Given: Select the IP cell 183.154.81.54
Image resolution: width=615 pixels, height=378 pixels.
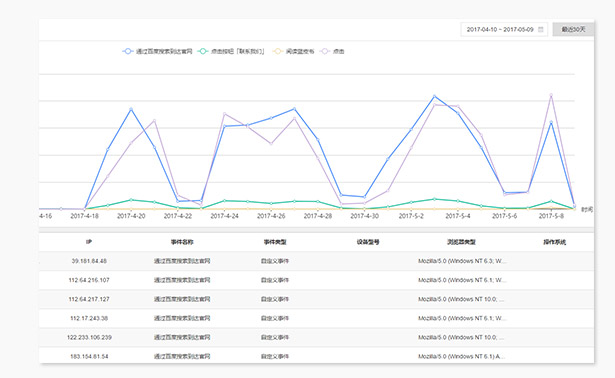Looking at the screenshot, I should coord(89,356).
